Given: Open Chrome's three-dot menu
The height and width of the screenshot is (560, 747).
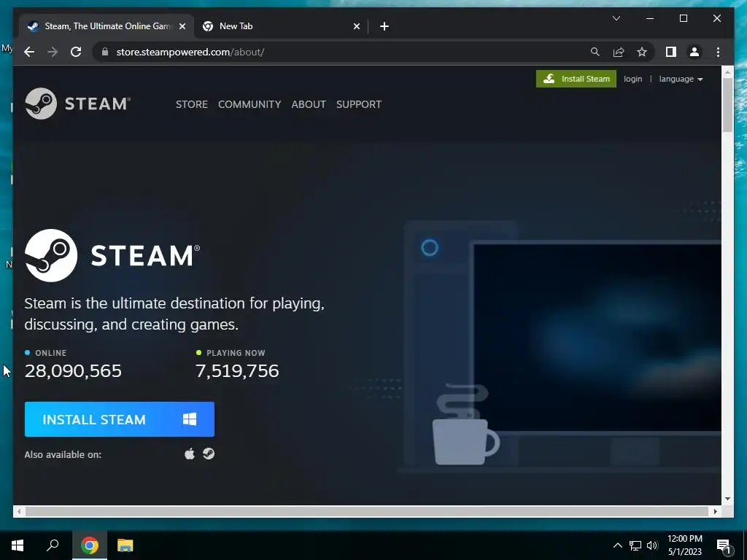Looking at the screenshot, I should [718, 52].
